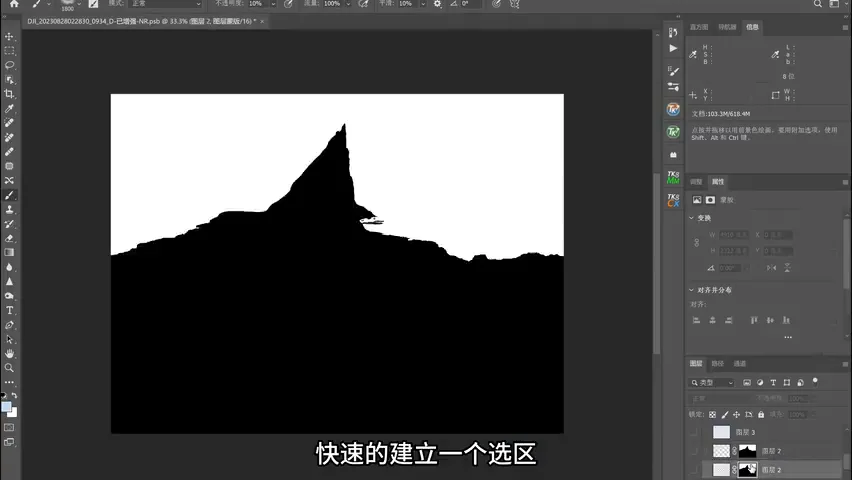Select the Rectangular Marquee tool

pyautogui.click(x=9, y=51)
